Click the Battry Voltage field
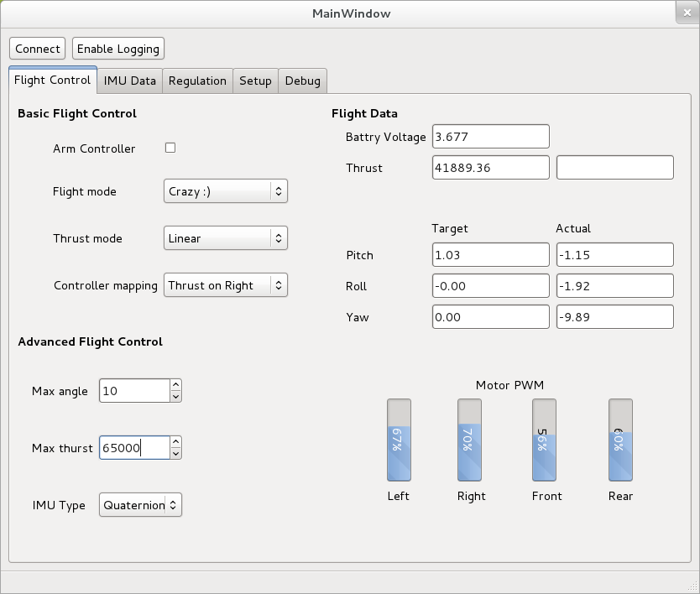 491,137
